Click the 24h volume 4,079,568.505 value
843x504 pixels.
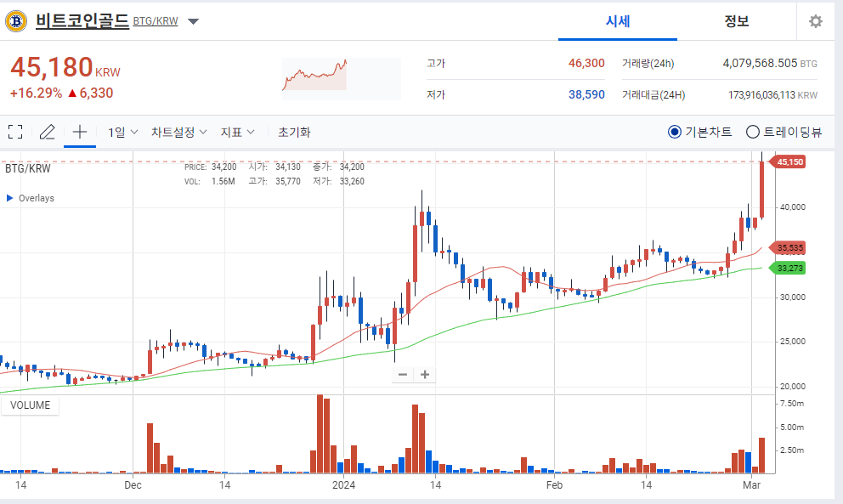pos(760,64)
